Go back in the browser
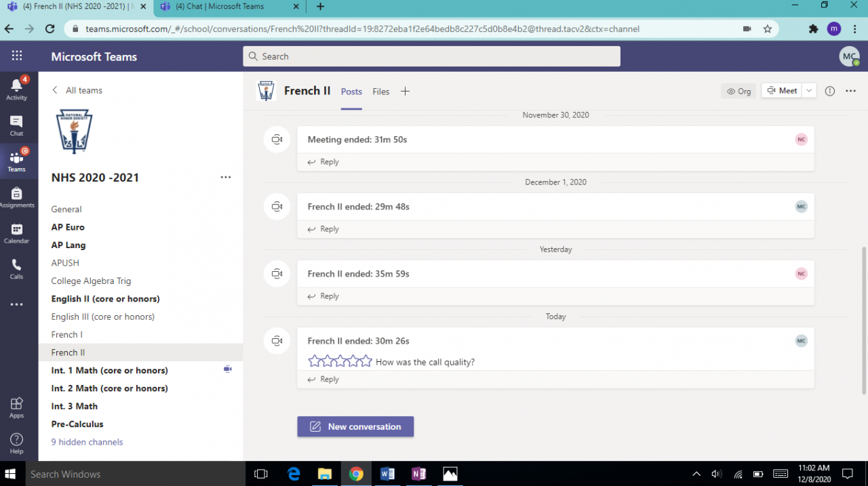Image resolution: width=868 pixels, height=486 pixels. [x=9, y=29]
